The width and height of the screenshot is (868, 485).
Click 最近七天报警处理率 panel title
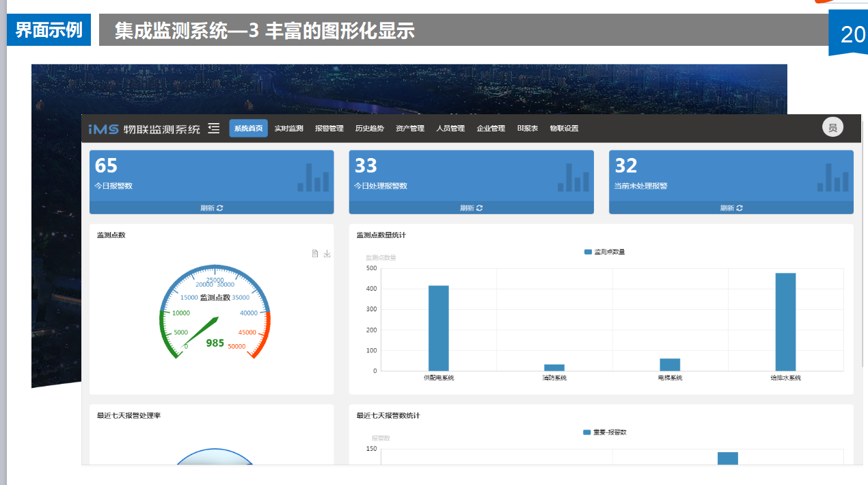tap(128, 415)
